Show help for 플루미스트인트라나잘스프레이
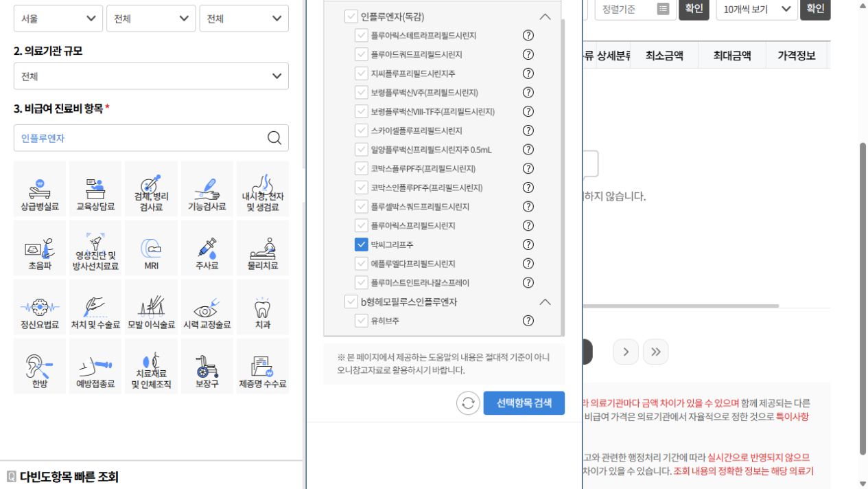The height and width of the screenshot is (489, 868). click(528, 282)
